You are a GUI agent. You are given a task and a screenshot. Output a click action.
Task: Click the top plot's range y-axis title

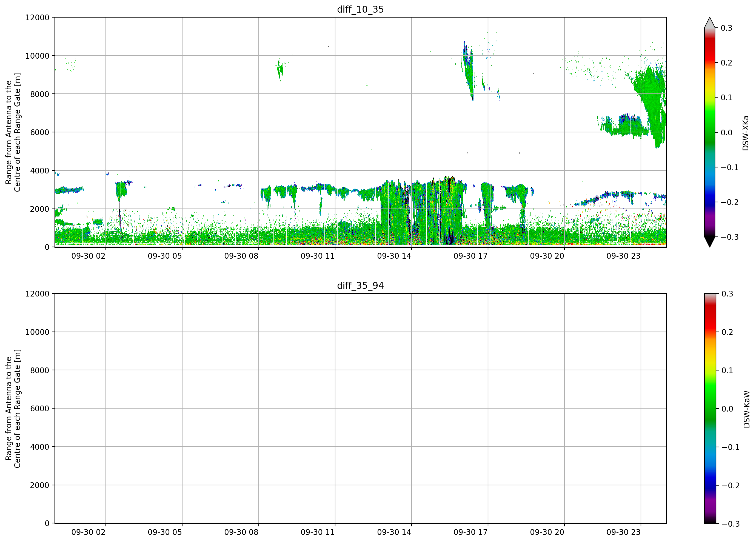(x=13, y=132)
